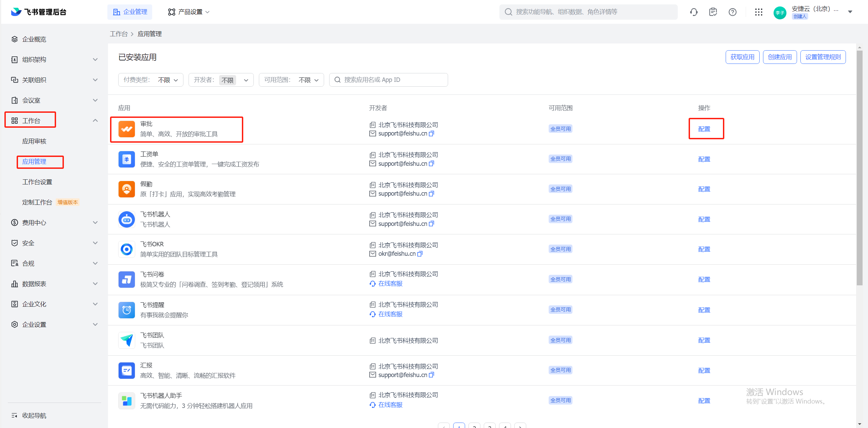
Task: Click the green user avatar in header
Action: tap(780, 13)
